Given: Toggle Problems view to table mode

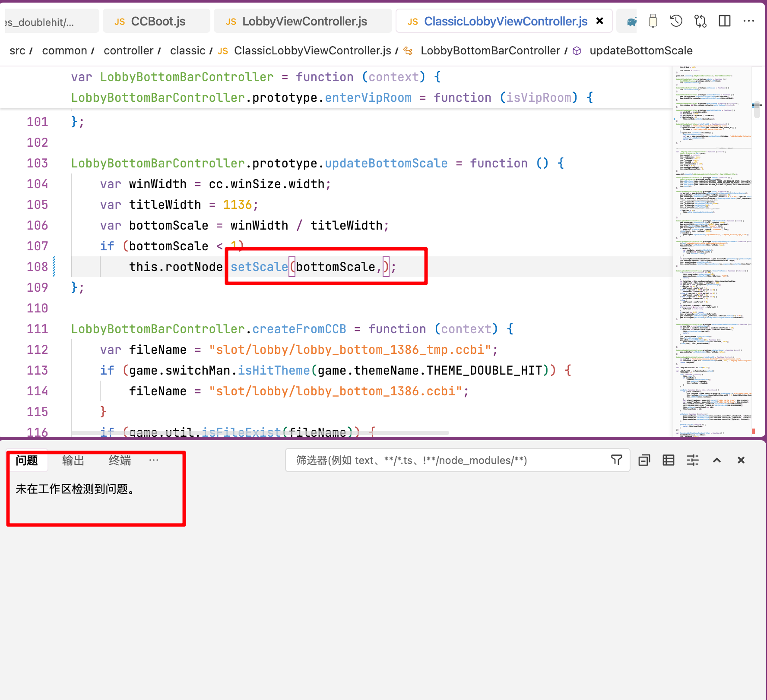Looking at the screenshot, I should [668, 460].
